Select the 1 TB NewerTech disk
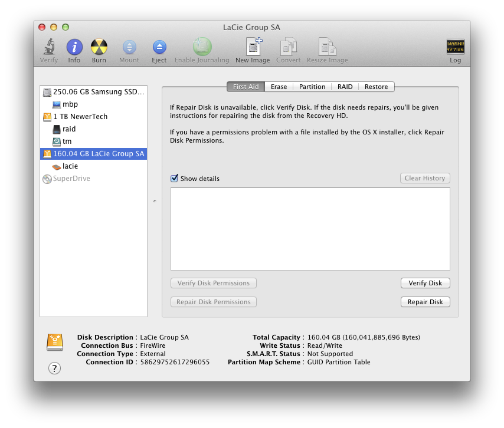This screenshot has width=504, height=428. (93, 117)
